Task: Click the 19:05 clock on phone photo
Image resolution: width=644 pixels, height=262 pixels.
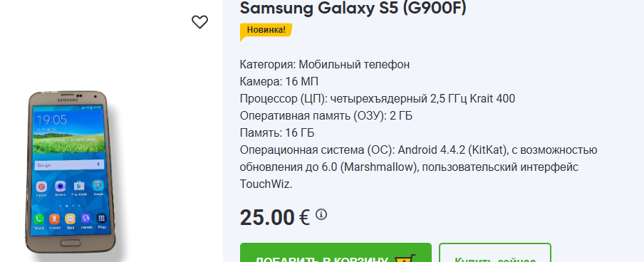Action: [51, 120]
